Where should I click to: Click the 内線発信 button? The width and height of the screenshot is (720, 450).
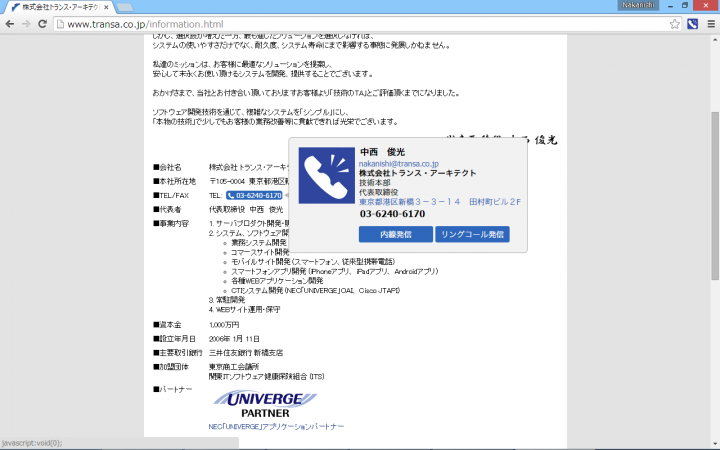click(x=395, y=234)
